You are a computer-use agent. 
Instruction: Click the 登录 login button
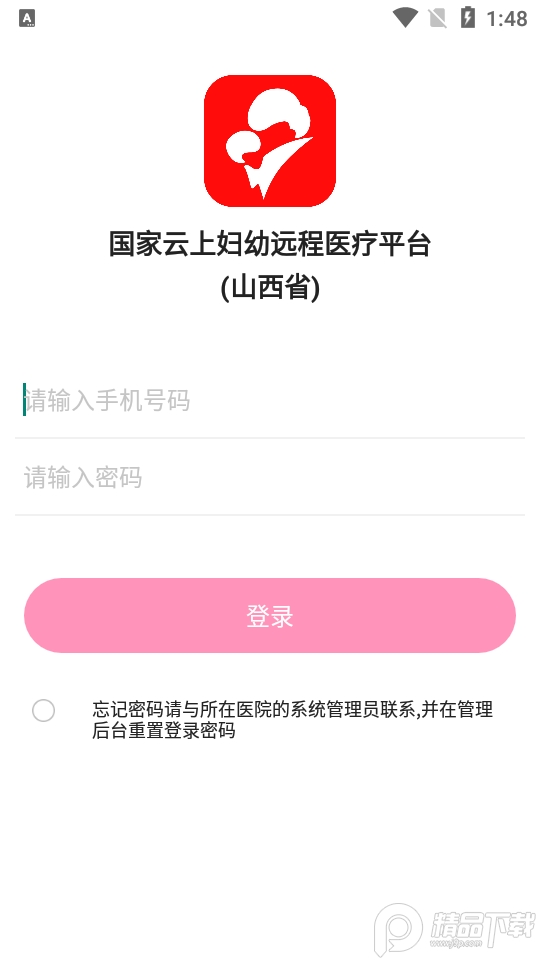270,615
